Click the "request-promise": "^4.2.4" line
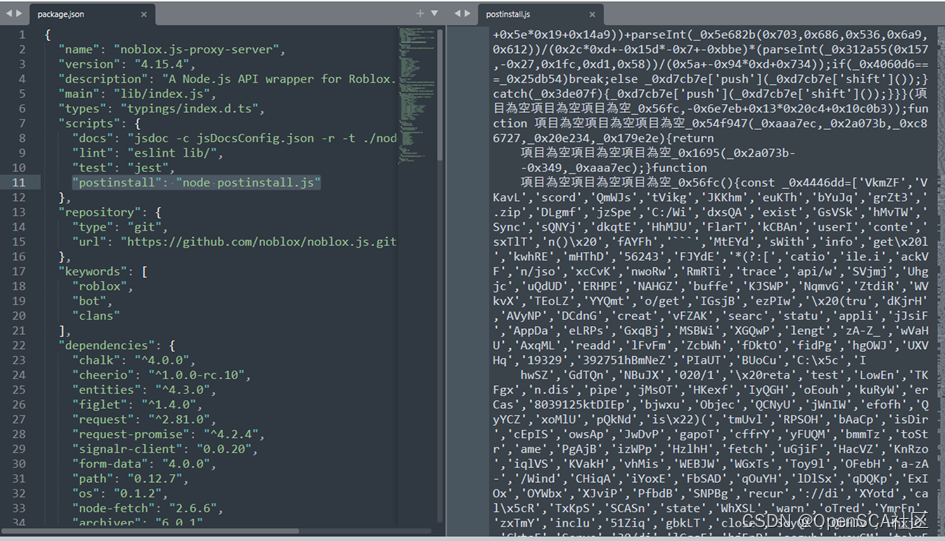 pyautogui.click(x=168, y=434)
